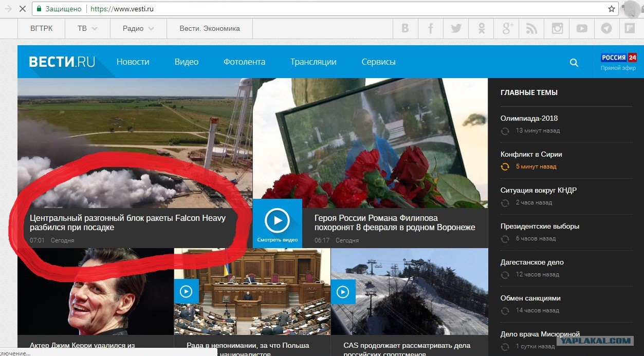Open the Дагестанское дело topic
The height and width of the screenshot is (356, 644).
[x=532, y=262]
